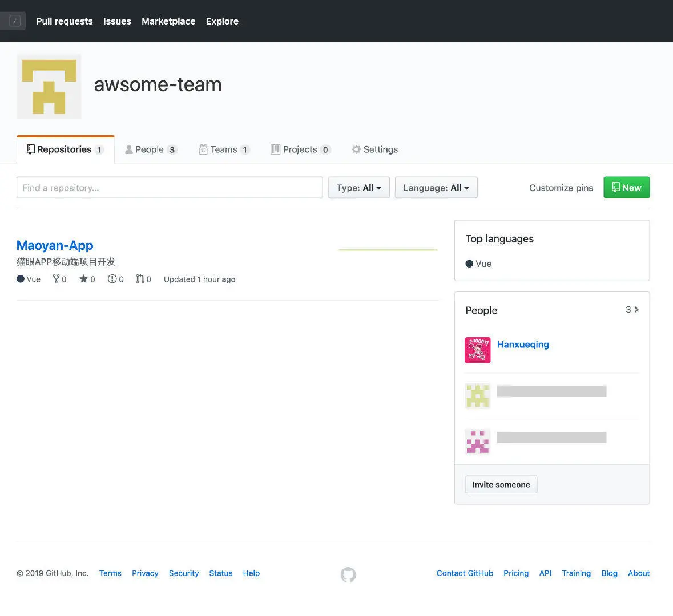Viewport: 673px width, 616px height.
Task: Click the Settings gear icon
Action: (x=356, y=149)
